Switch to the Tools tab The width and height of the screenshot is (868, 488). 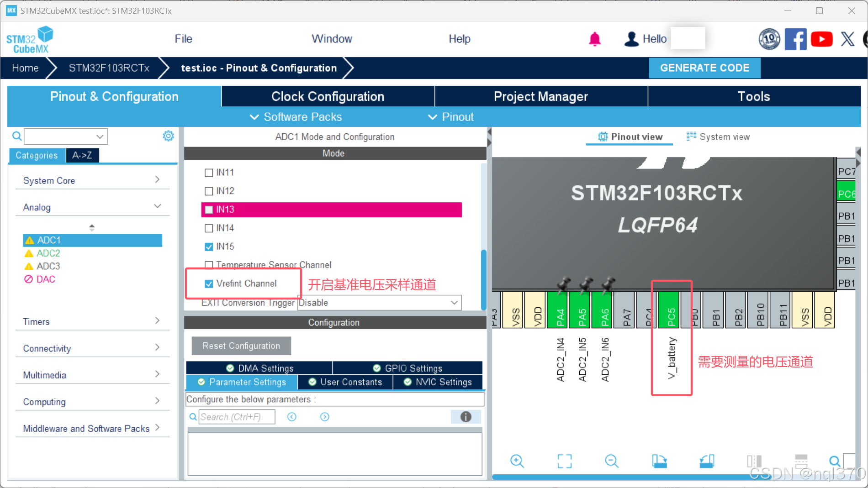[x=754, y=96]
